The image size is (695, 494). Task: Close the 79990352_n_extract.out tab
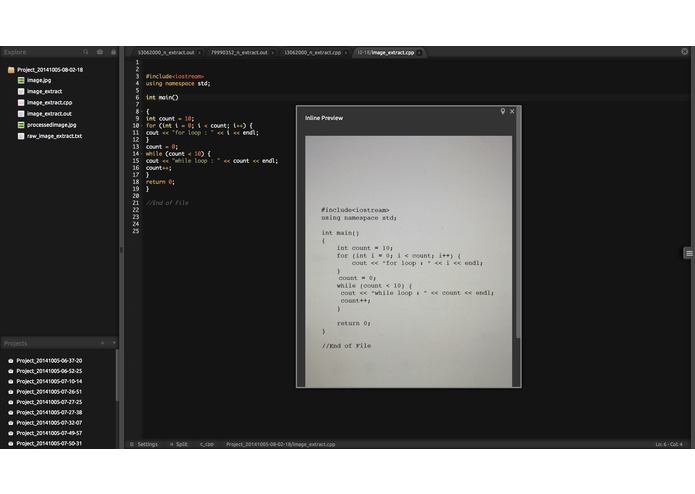273,53
